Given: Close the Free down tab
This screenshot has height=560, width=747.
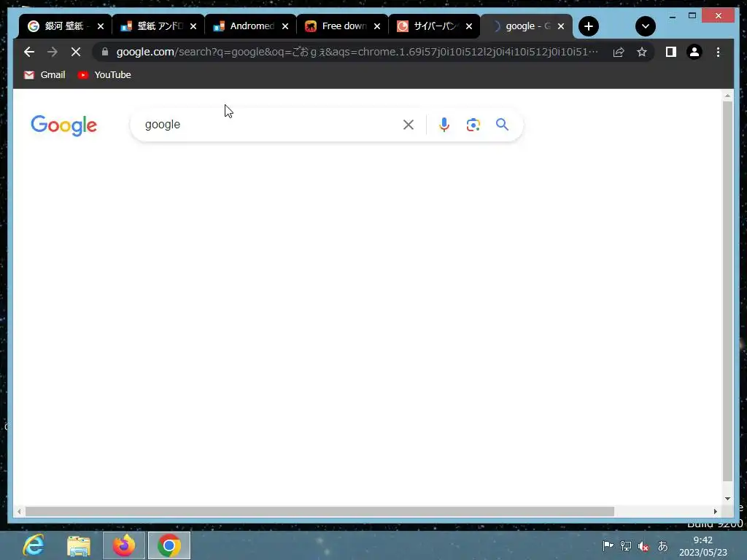Looking at the screenshot, I should click(x=377, y=26).
